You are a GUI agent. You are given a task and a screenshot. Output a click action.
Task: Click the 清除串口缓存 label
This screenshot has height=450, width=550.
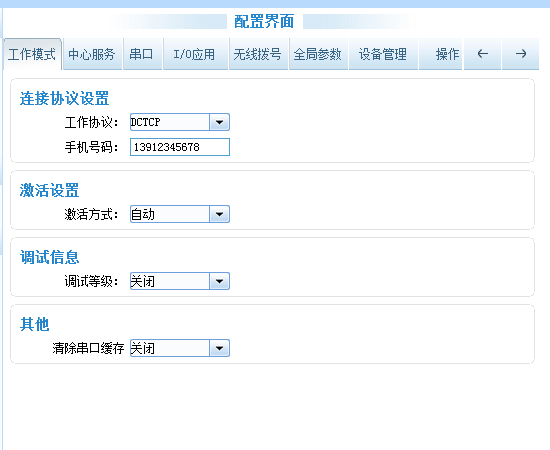coord(88,348)
